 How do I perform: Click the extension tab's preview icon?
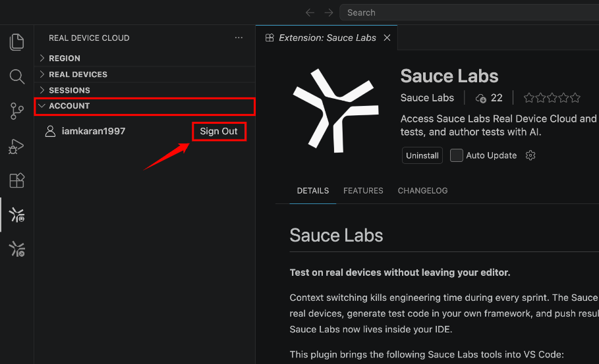click(x=270, y=38)
